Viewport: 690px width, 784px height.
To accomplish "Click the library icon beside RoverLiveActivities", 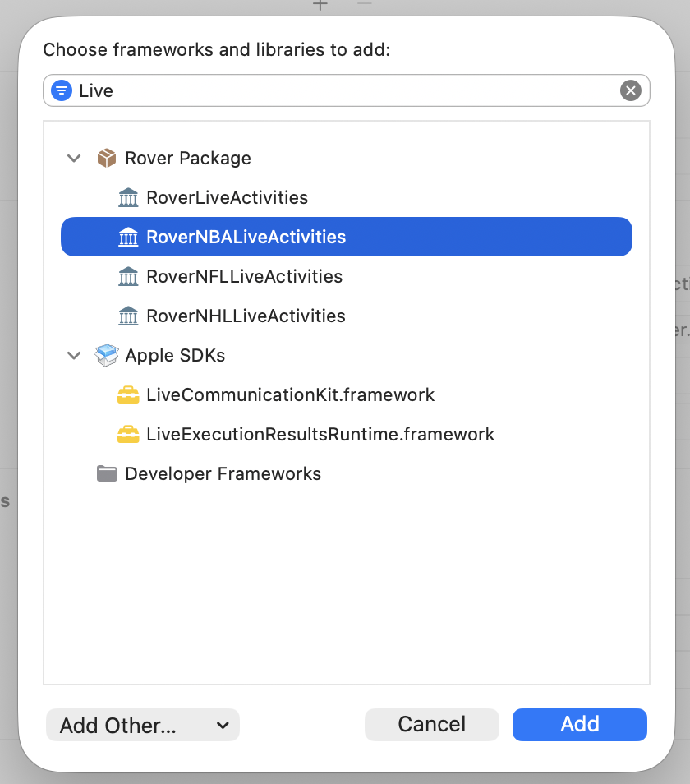I will click(128, 197).
